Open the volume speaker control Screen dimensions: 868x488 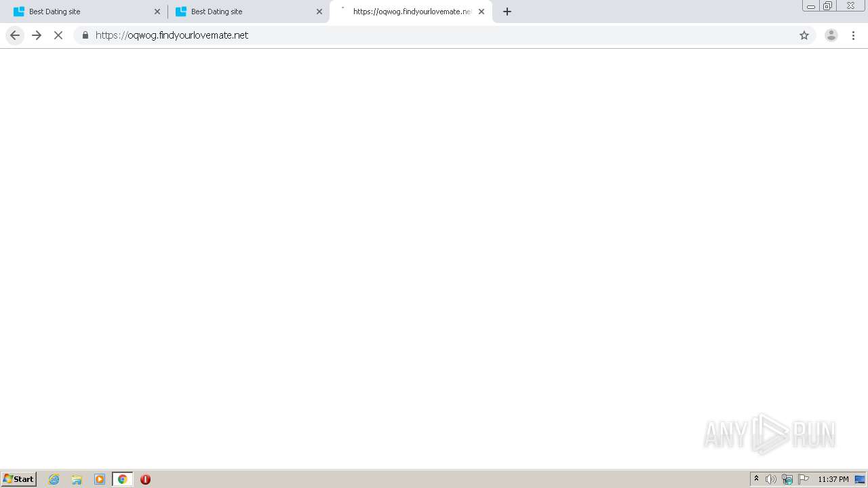click(x=771, y=479)
